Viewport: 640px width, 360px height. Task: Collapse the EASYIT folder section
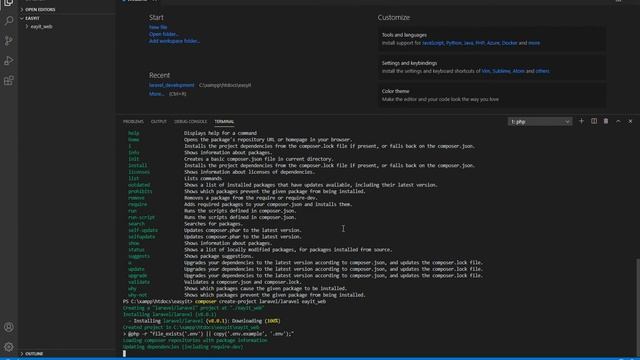(32, 18)
